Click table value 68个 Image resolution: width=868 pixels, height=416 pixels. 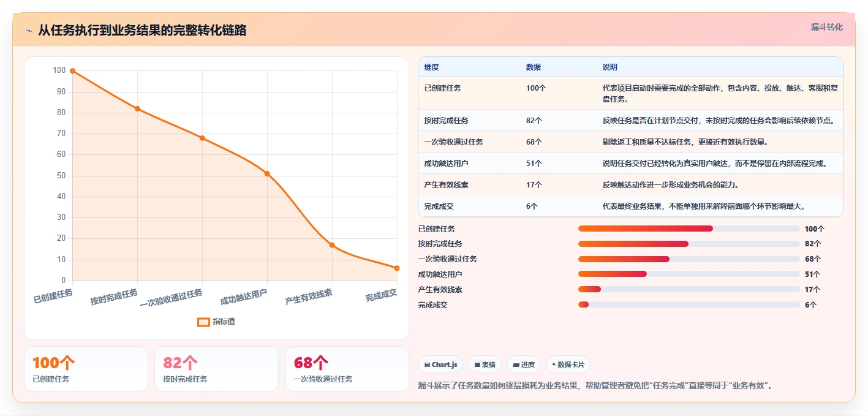pyautogui.click(x=534, y=142)
